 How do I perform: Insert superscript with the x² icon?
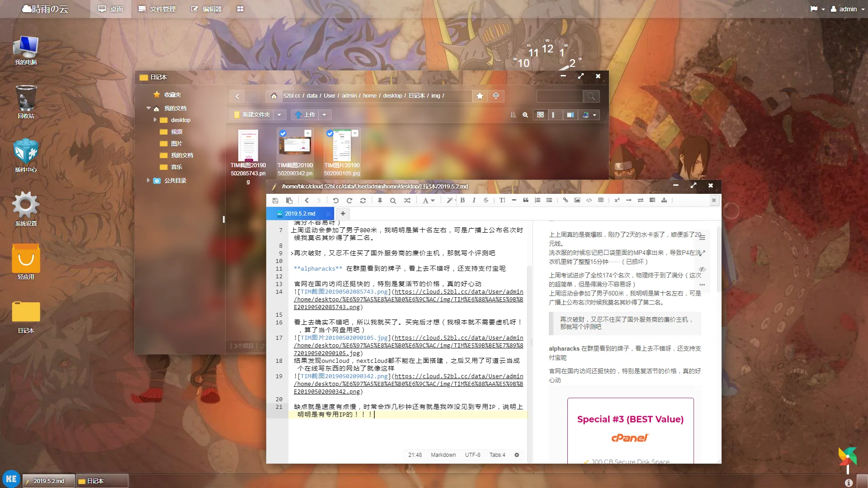point(617,200)
